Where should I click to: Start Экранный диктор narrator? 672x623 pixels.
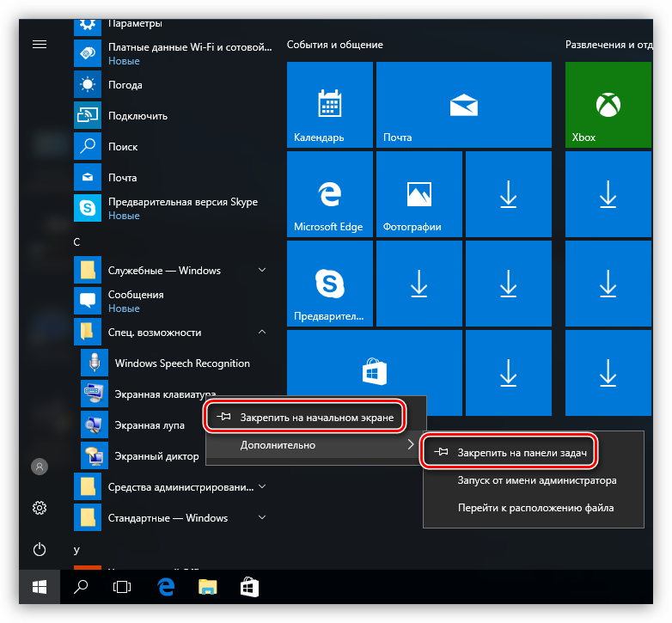coord(143,455)
